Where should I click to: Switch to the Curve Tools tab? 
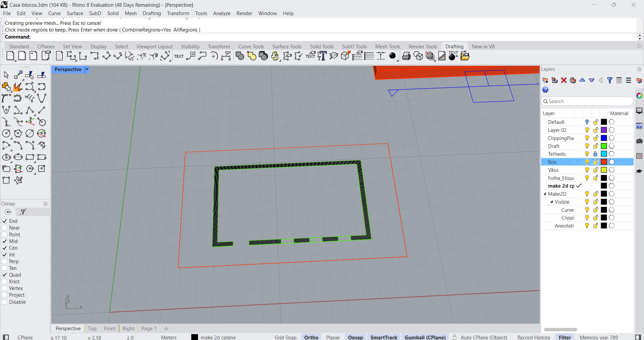tap(251, 47)
